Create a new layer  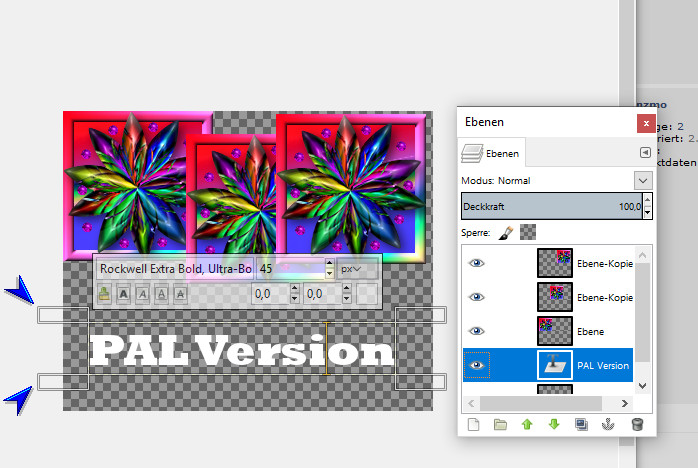(x=474, y=424)
